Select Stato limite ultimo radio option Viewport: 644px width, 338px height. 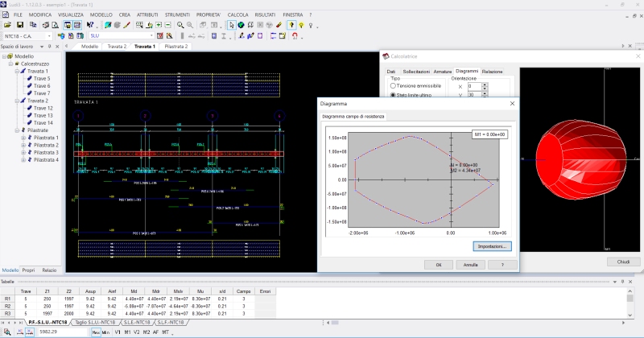coord(393,95)
